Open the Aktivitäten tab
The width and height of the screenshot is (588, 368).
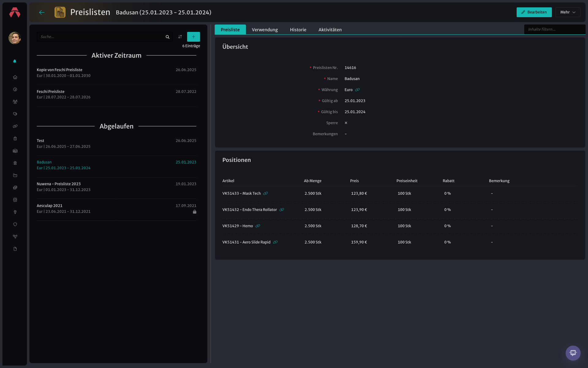[x=330, y=30]
